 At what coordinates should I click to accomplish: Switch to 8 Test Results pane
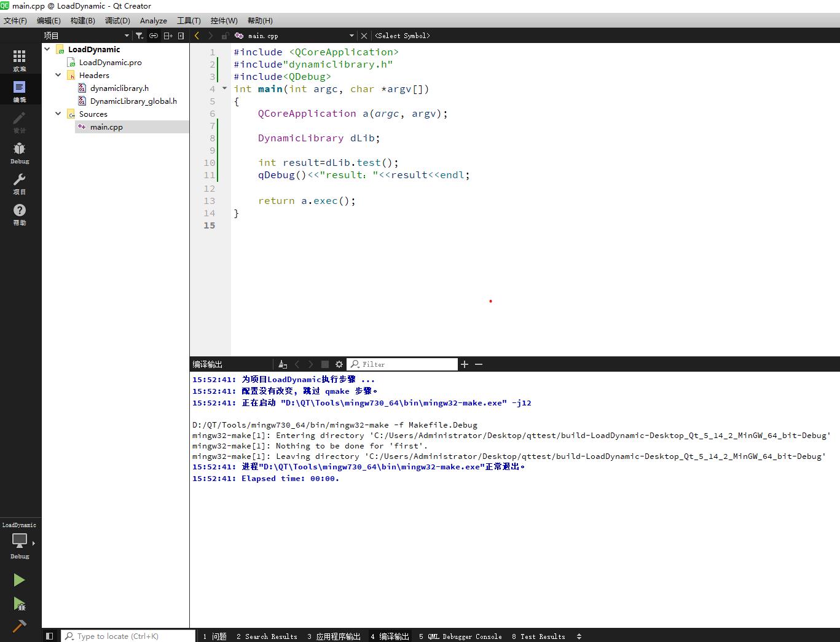pos(538,636)
